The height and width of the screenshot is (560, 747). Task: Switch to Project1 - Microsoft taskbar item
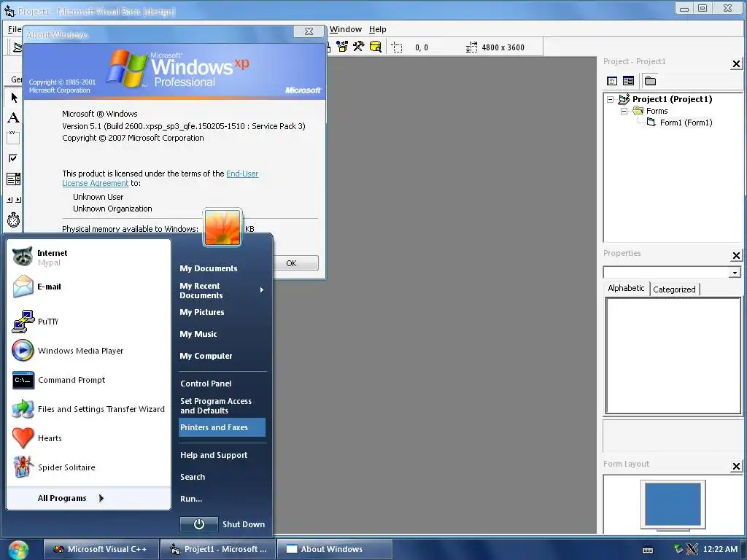tap(217, 549)
